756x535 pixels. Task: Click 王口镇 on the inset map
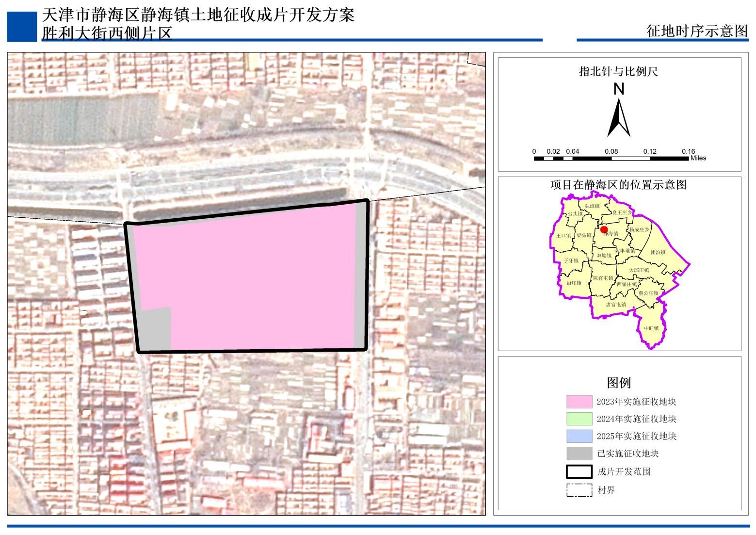[563, 235]
